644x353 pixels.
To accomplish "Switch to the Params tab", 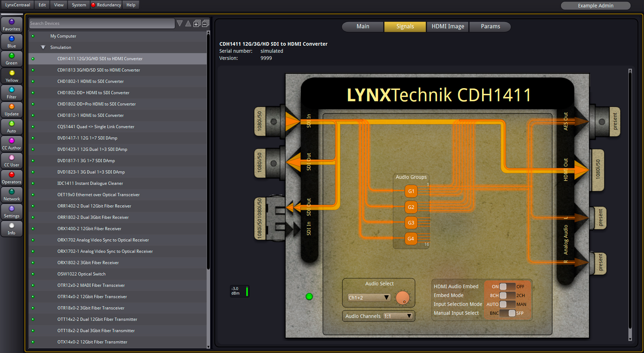I will pyautogui.click(x=490, y=27).
